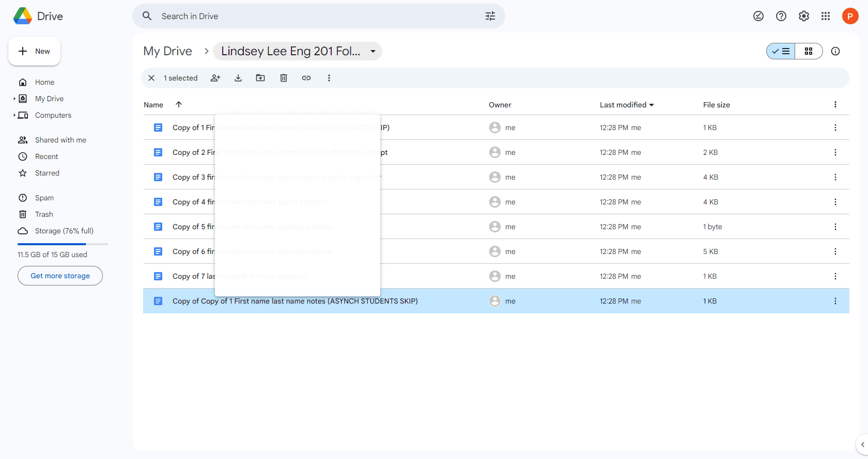Image resolution: width=868 pixels, height=459 pixels.
Task: Clear the current selection
Action: point(151,78)
